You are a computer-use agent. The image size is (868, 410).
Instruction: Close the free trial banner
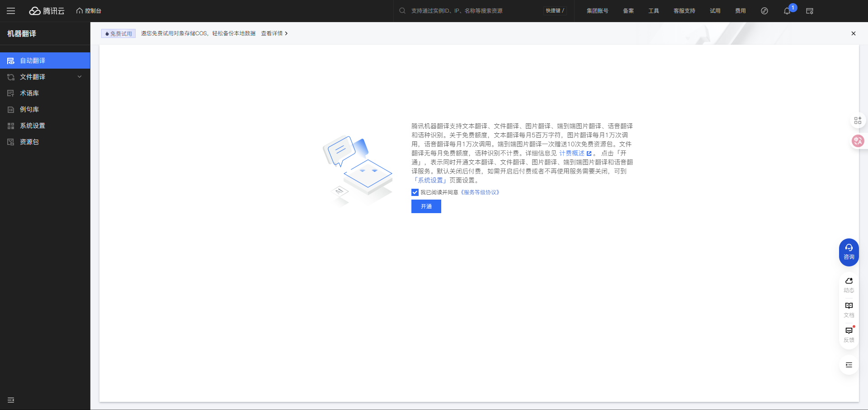[x=853, y=33]
